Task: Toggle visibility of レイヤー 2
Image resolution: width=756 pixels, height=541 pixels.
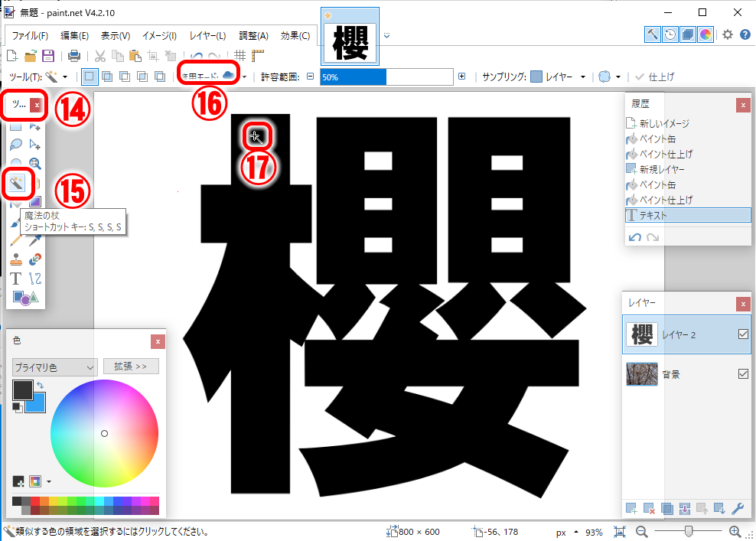Action: click(743, 334)
